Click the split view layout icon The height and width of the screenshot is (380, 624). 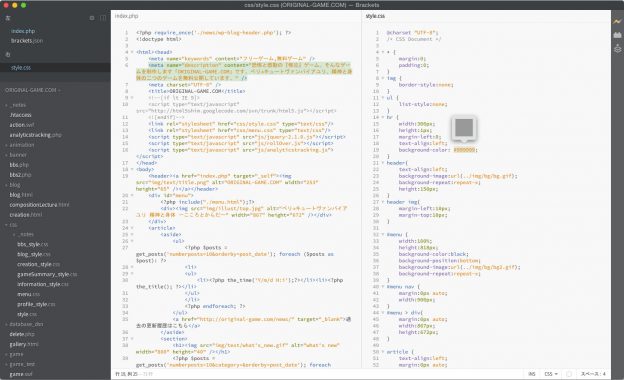[x=103, y=18]
